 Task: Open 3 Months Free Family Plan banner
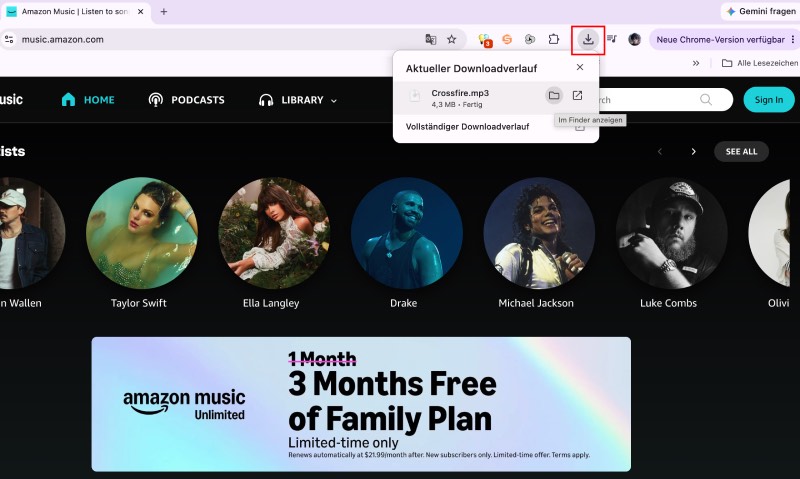pyautogui.click(x=361, y=404)
